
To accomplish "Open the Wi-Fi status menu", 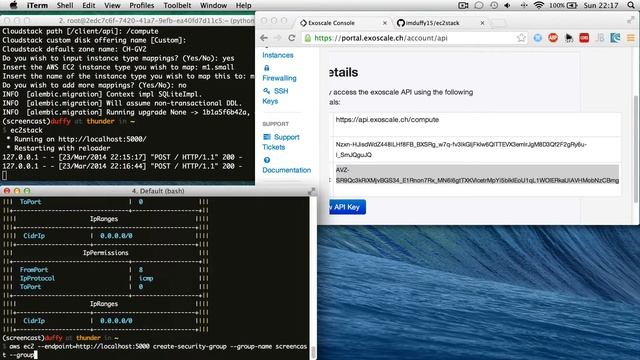I will click(x=539, y=5).
